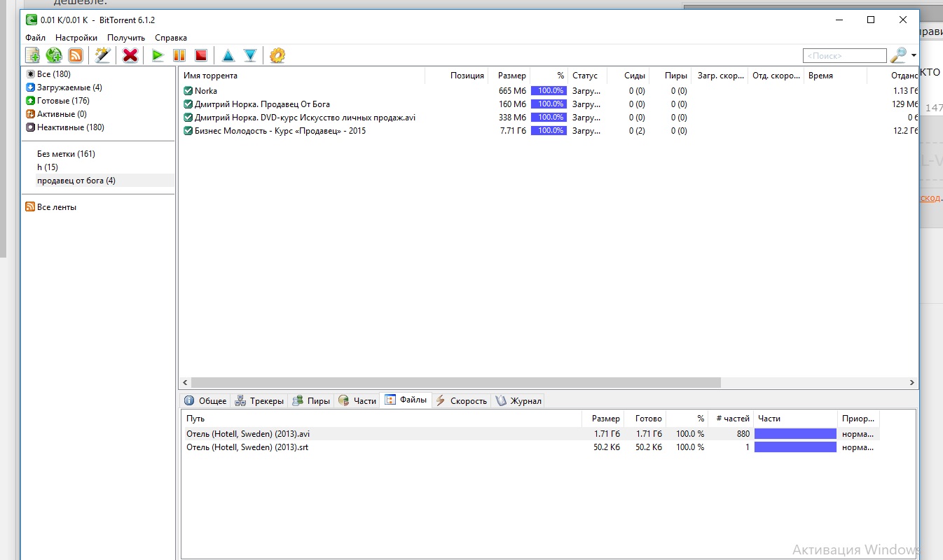Image resolution: width=943 pixels, height=560 pixels.
Task: Select the Готовые (176) category
Action: (x=63, y=101)
